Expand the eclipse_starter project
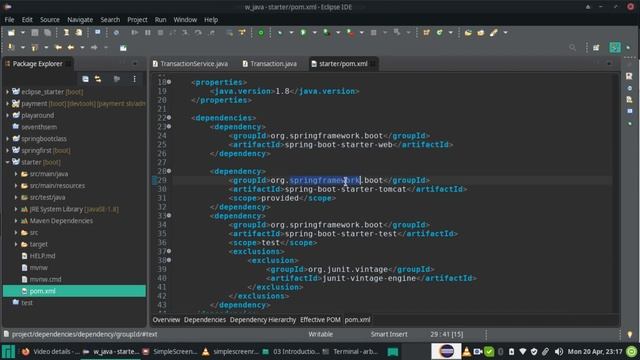Viewport: 640px width, 360px height. pyautogui.click(x=7, y=92)
